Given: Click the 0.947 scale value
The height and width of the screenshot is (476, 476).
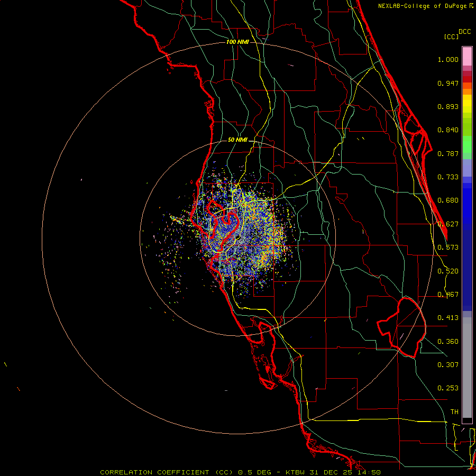Looking at the screenshot, I should click(448, 83).
